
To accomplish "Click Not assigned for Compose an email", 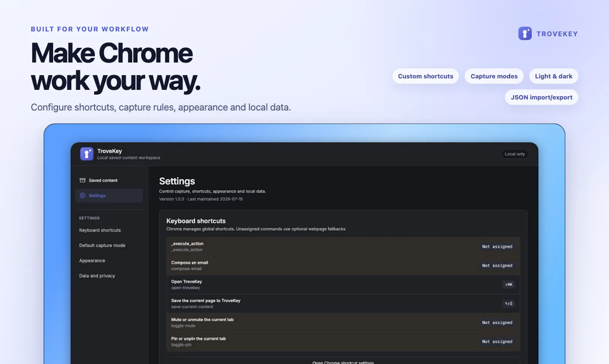I will pyautogui.click(x=497, y=265).
